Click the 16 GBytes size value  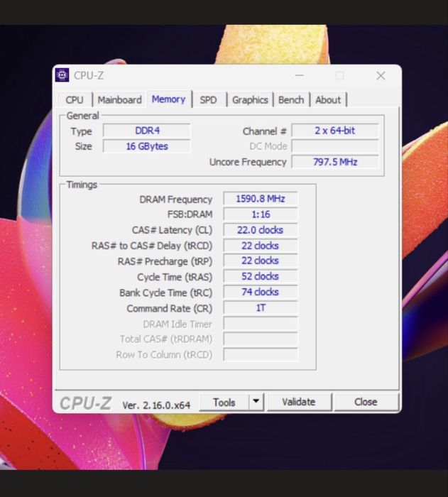[147, 146]
